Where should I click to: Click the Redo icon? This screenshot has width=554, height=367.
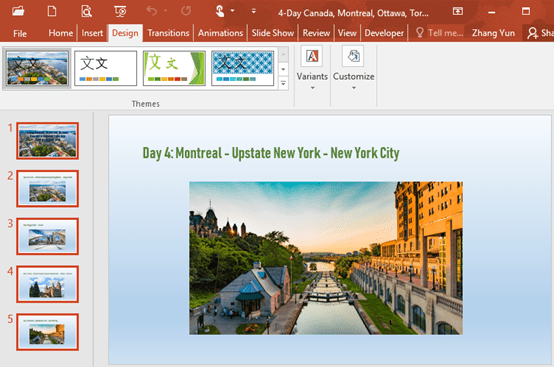(186, 11)
